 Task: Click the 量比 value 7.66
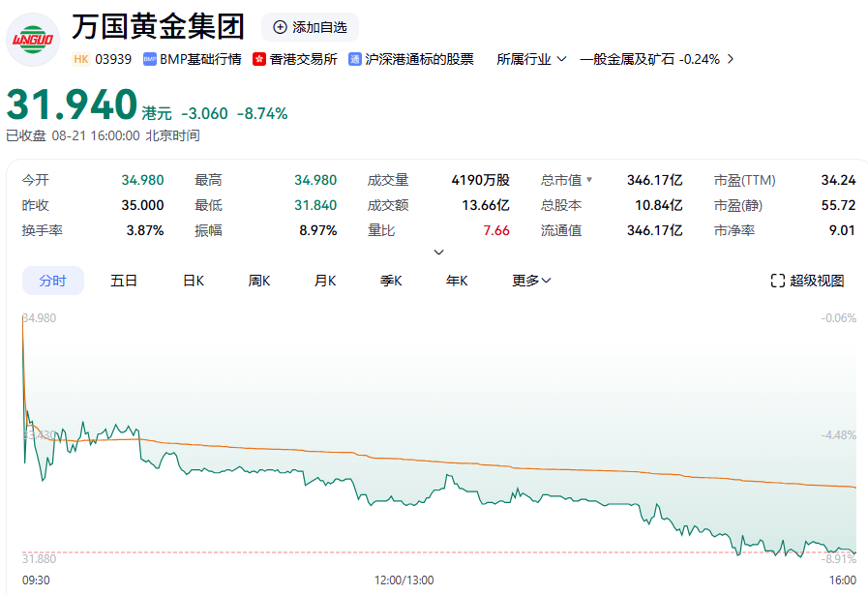[496, 230]
